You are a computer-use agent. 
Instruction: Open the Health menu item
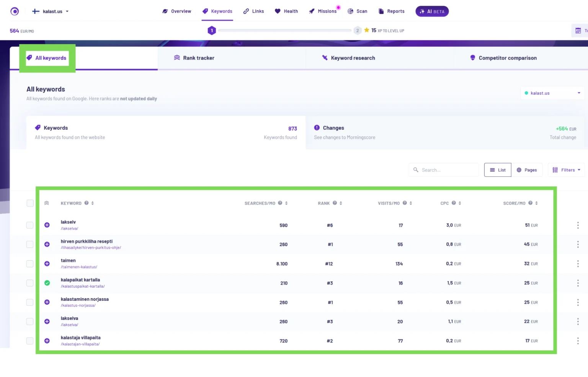click(286, 11)
